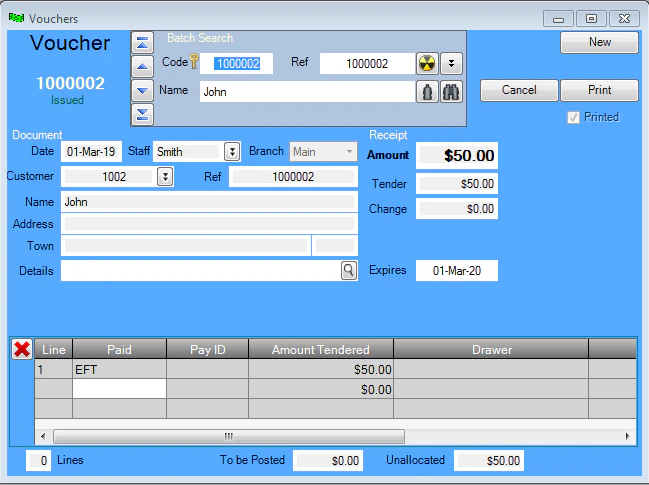Click the horizontal scrollbar thumb
649x485 pixels.
[x=229, y=436]
